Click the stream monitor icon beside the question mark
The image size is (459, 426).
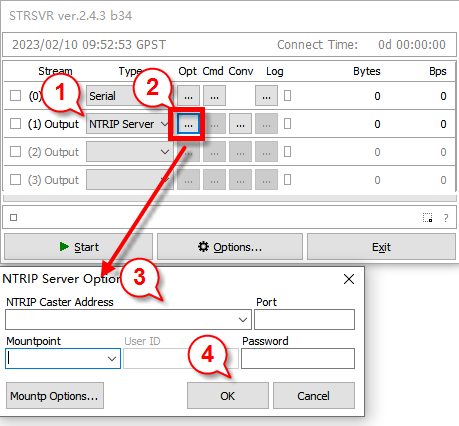[427, 218]
